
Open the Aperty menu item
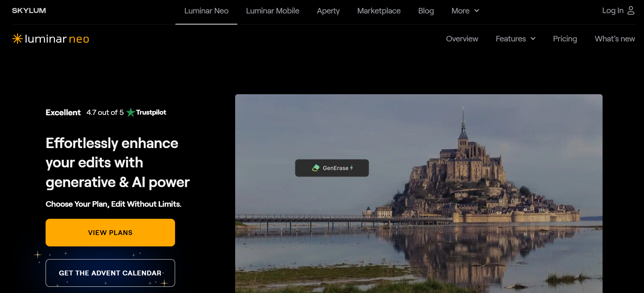click(x=328, y=11)
